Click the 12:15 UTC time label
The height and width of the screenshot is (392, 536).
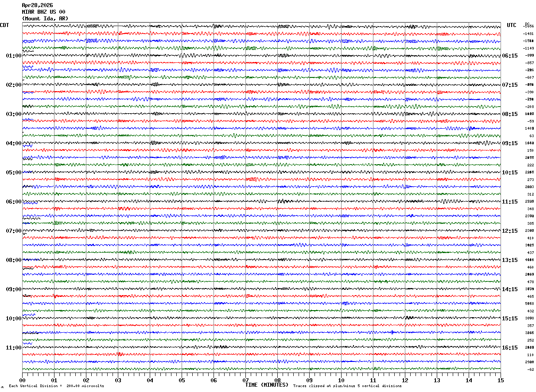pos(510,231)
